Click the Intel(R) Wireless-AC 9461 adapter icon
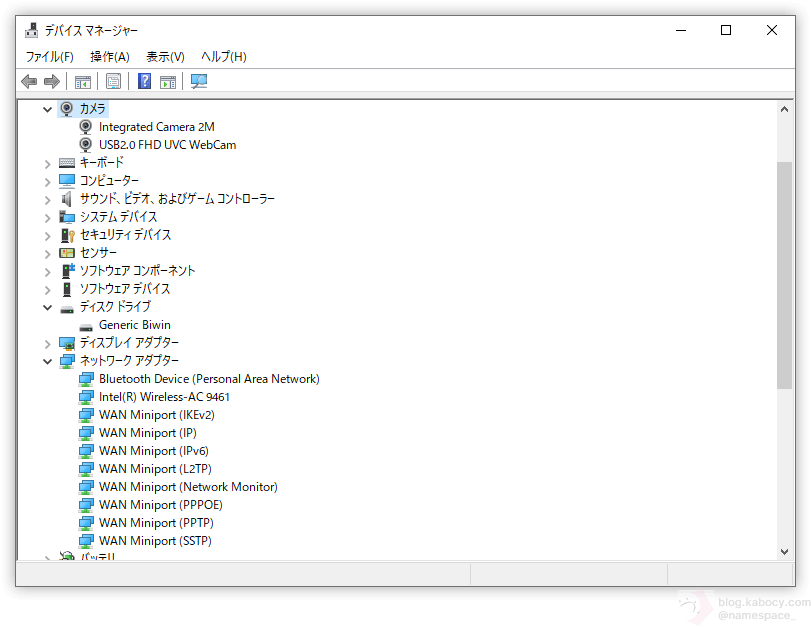The height and width of the screenshot is (627, 811). 86,397
